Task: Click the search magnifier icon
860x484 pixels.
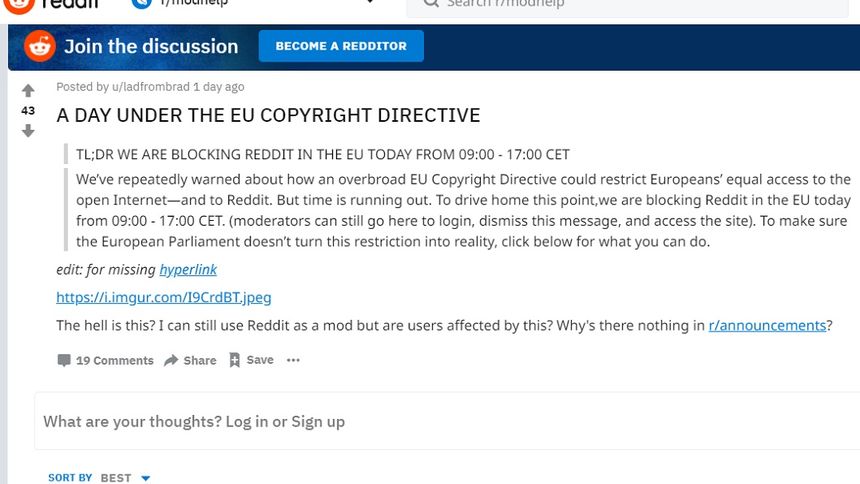Action: coord(431,3)
